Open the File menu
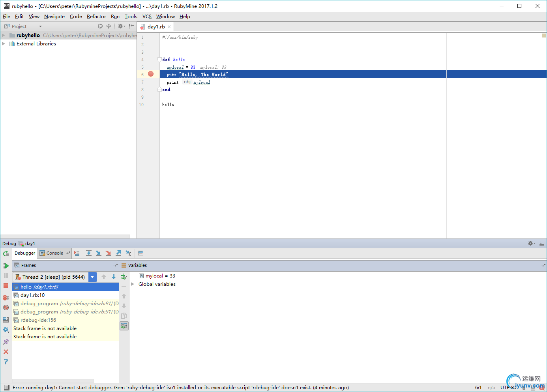This screenshot has height=392, width=547. (x=6, y=17)
